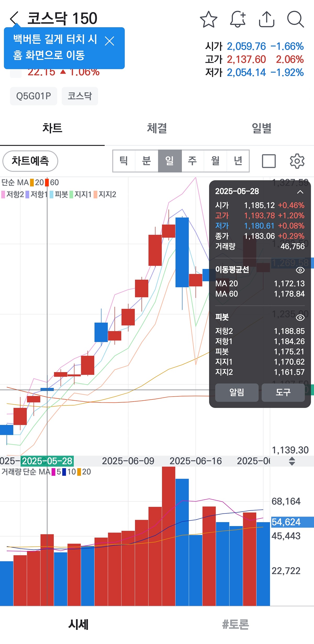Tap the 도구 button in info panel

283,392
